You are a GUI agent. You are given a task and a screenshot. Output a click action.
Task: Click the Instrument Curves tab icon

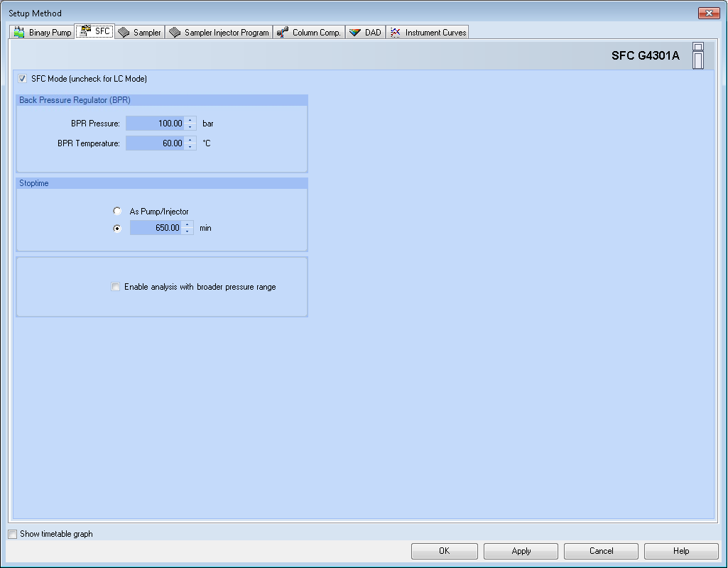coord(396,33)
